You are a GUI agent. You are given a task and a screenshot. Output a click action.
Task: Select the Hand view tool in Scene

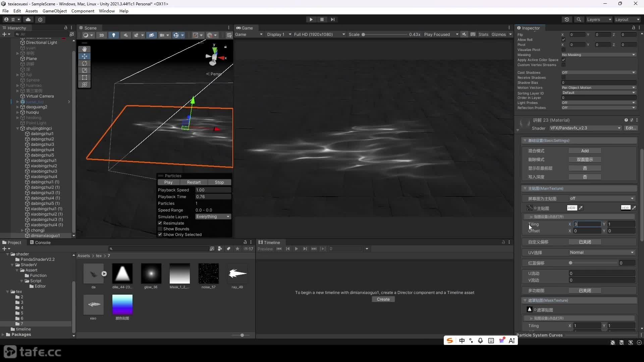coord(85,49)
